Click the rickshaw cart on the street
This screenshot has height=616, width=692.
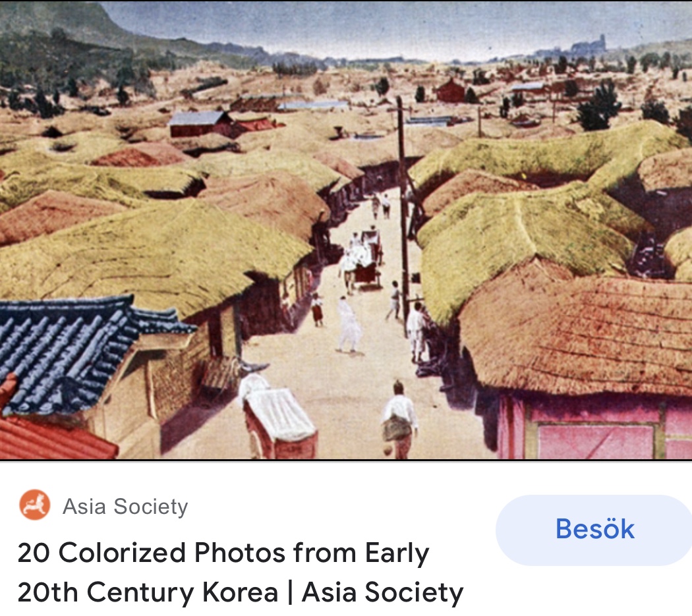[367, 260]
